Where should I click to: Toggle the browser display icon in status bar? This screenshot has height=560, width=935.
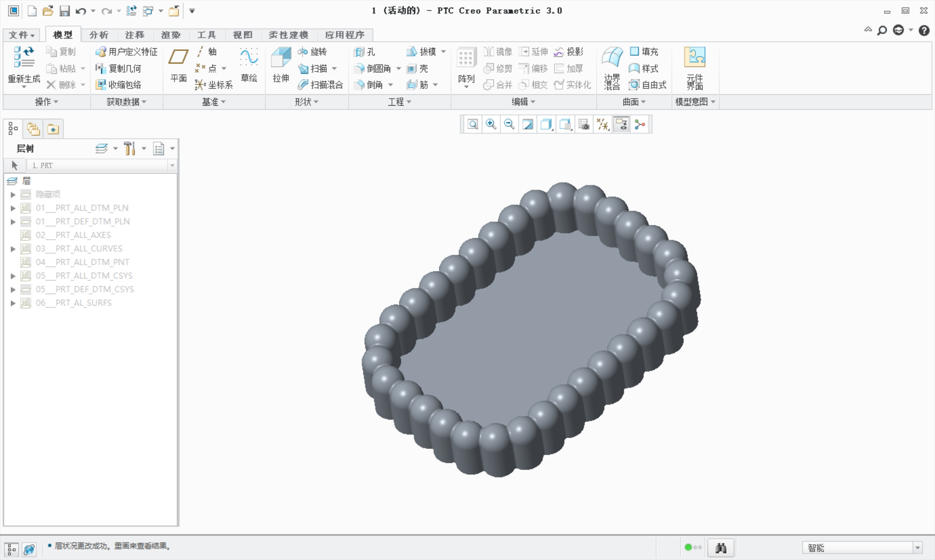(x=29, y=549)
